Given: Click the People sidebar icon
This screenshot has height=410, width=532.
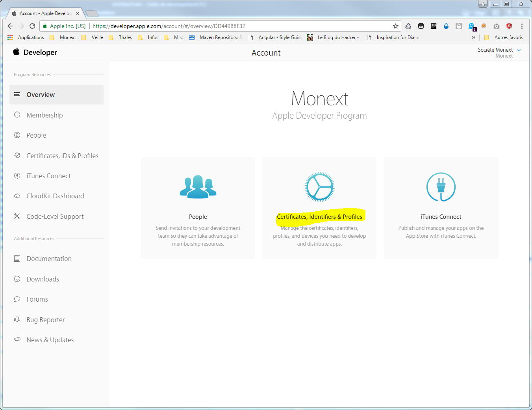Looking at the screenshot, I should (x=17, y=135).
